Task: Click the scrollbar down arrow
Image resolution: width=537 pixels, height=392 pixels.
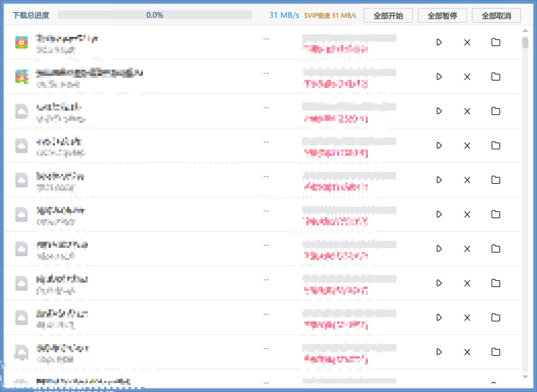Action: point(525,377)
